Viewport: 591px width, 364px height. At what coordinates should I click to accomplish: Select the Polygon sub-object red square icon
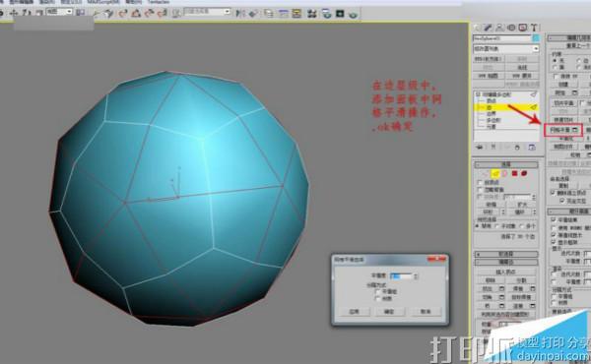514,173
